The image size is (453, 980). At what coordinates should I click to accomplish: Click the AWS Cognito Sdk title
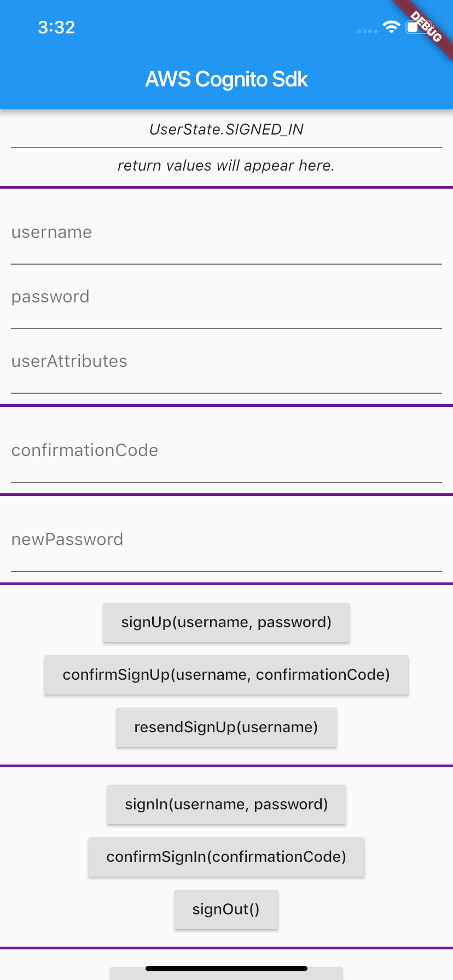click(226, 79)
